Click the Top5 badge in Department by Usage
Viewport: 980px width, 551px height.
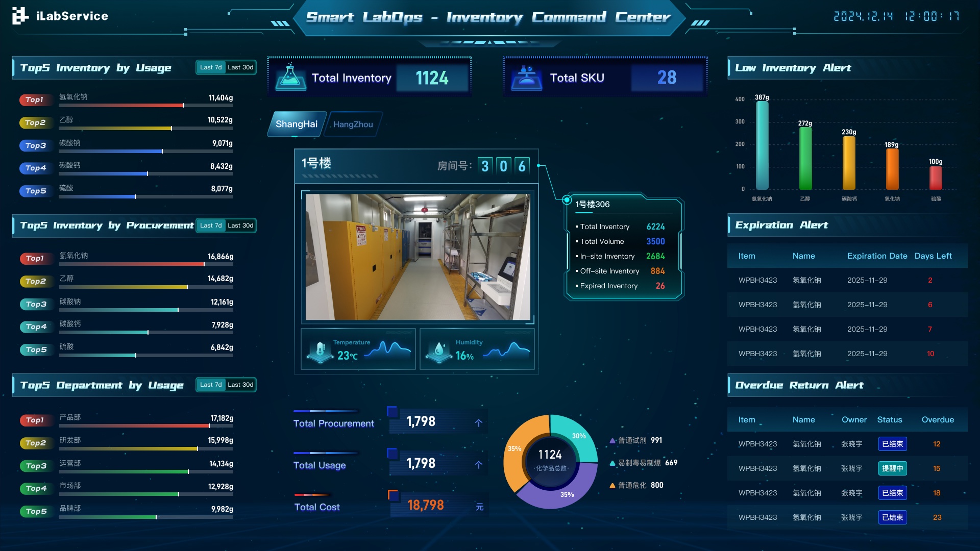(x=36, y=511)
